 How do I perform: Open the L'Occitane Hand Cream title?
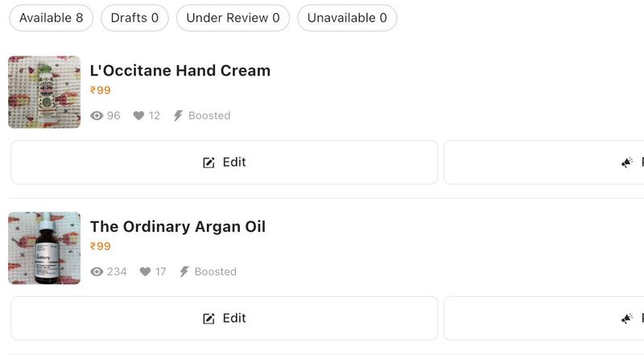180,71
